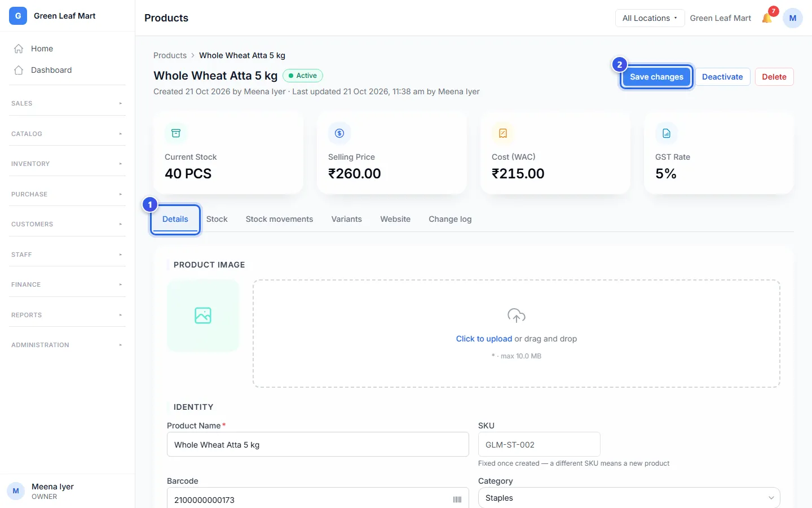
Task: Expand the Finance sidebar section
Action: (x=68, y=284)
